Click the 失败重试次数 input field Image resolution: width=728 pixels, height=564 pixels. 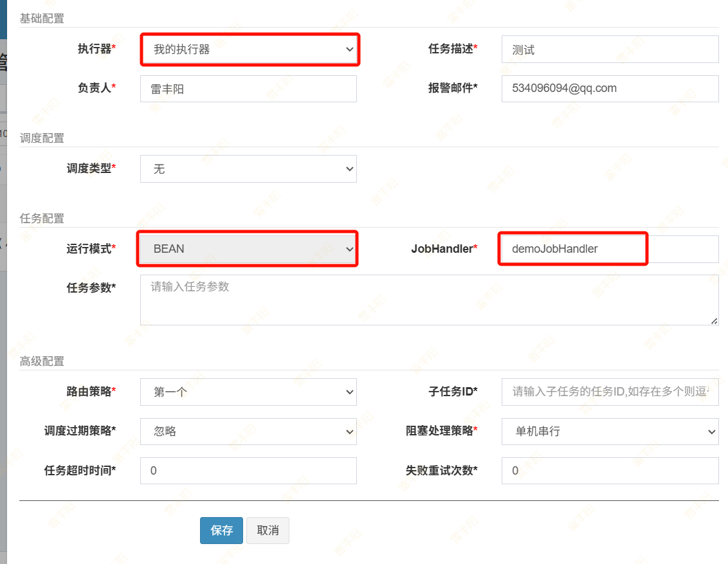[x=610, y=471]
